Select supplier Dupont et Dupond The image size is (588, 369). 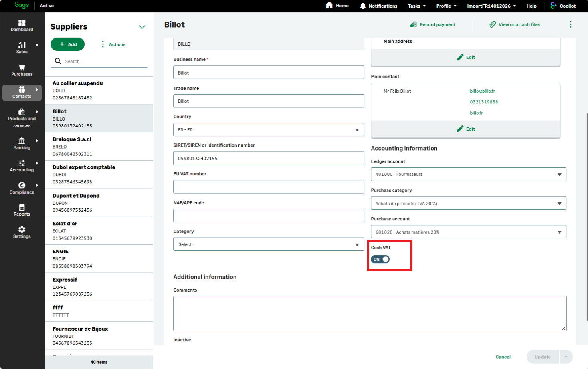point(99,202)
